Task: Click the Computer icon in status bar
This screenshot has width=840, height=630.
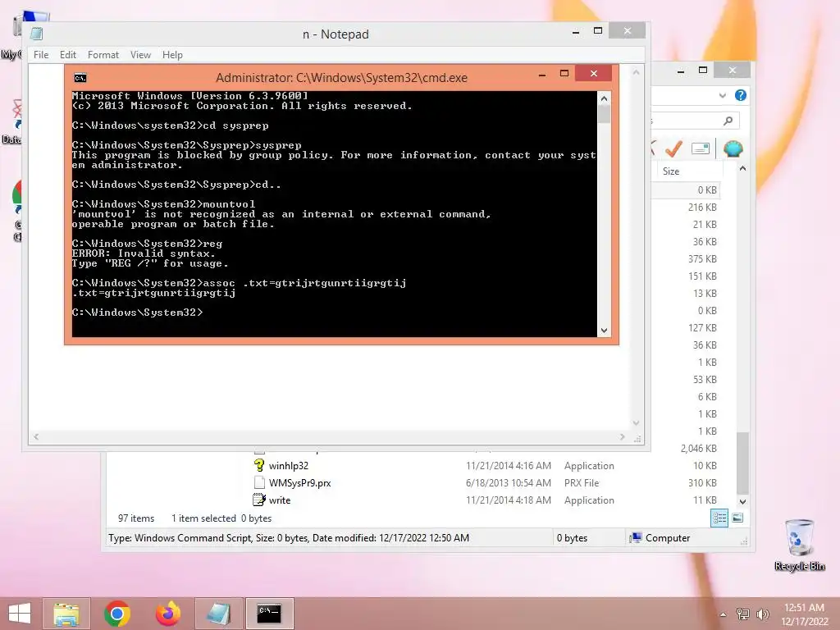Action: (636, 538)
